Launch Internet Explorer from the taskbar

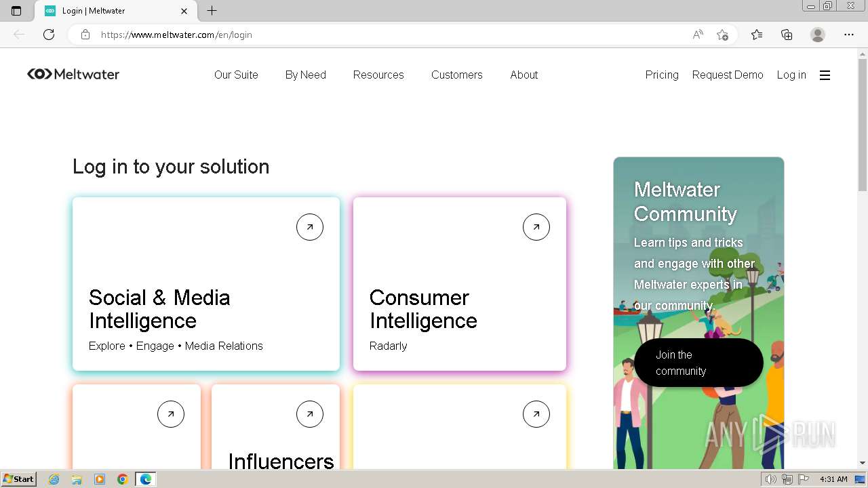pos(54,479)
